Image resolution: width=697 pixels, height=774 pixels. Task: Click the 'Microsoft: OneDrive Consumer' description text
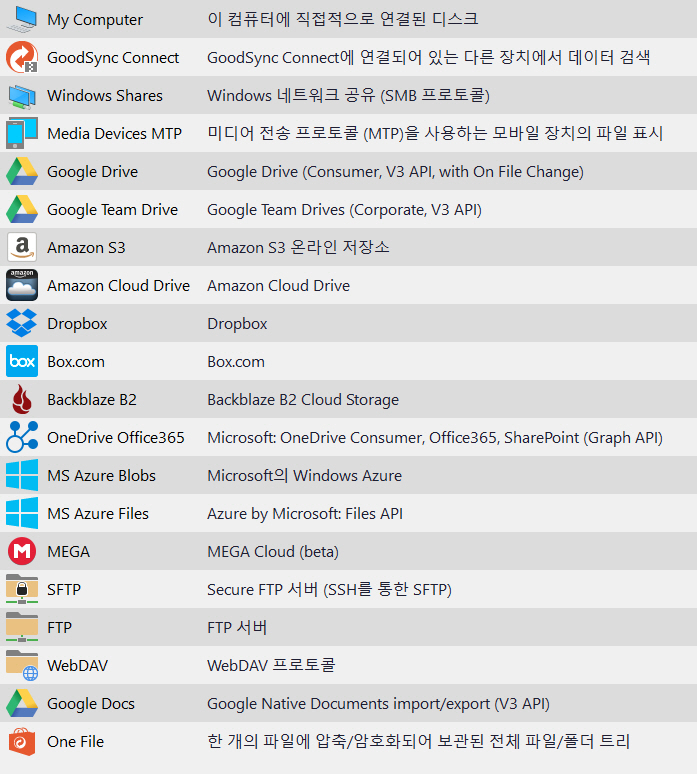tap(435, 438)
